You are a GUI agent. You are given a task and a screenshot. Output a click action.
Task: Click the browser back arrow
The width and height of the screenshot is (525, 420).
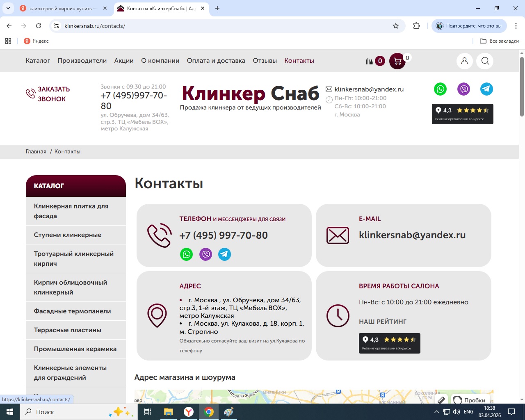click(x=9, y=26)
